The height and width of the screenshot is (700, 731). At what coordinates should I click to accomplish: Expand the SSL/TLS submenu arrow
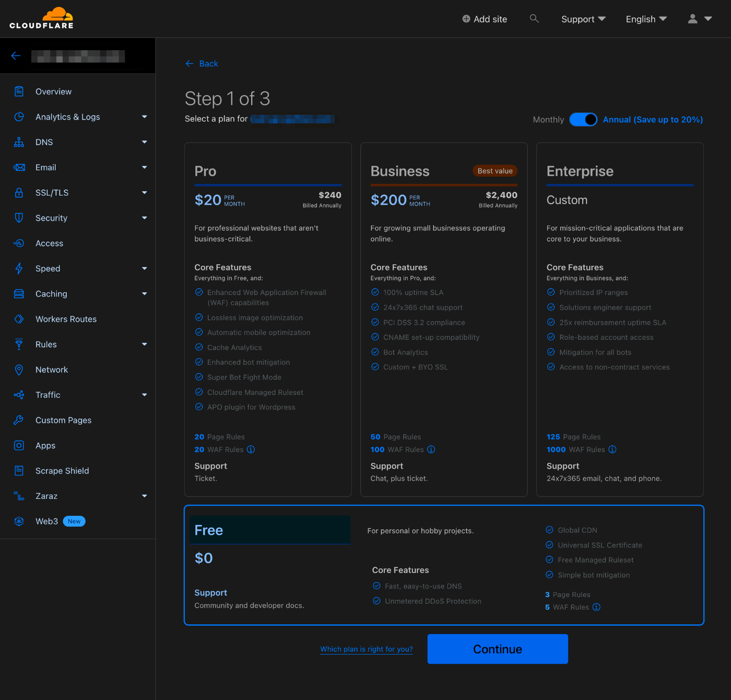pos(145,193)
